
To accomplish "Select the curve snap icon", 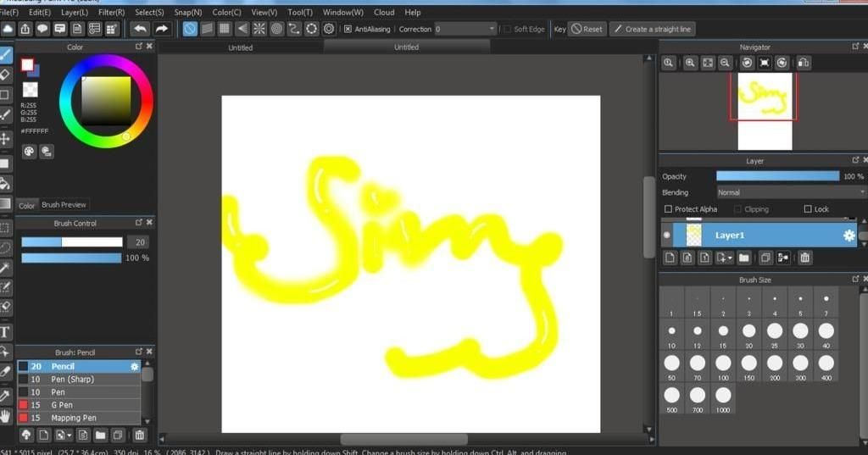I will [294, 29].
